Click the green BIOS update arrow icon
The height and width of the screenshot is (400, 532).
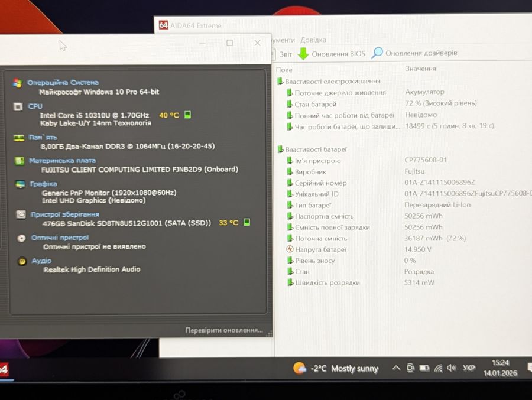click(x=303, y=54)
